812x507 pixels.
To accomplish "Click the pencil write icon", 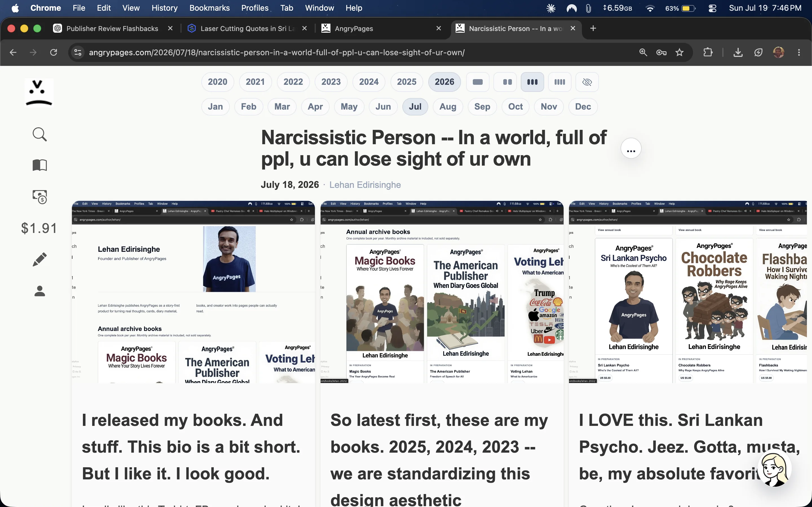I will 39,259.
